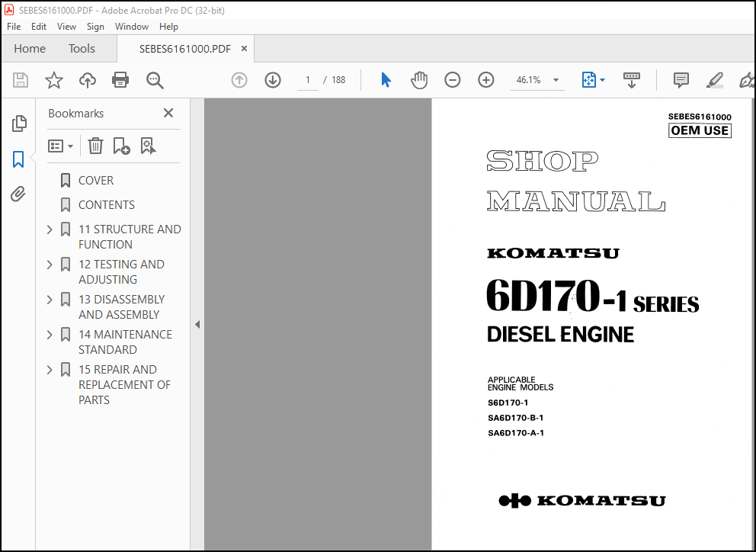Click the page number input field
This screenshot has height=552, width=756.
coord(308,80)
